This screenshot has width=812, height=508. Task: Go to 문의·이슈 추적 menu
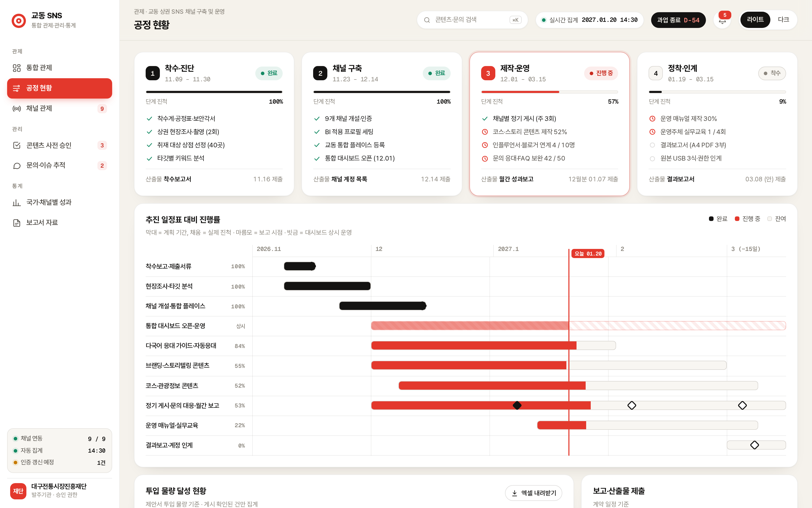pos(59,166)
